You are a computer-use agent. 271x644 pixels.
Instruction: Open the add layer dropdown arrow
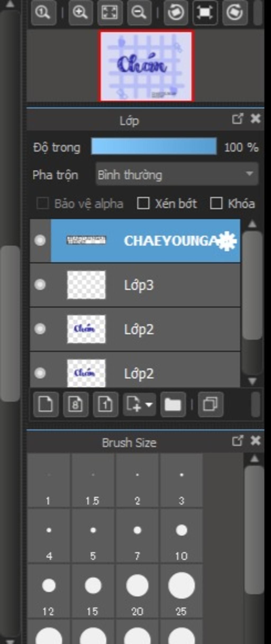pos(149,404)
